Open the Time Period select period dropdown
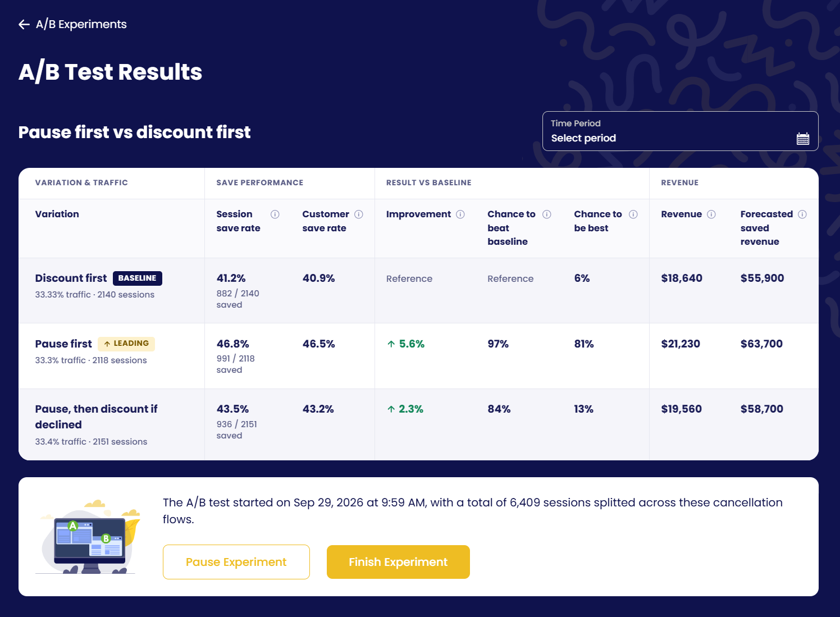Screen dimensions: 840x617 (x=680, y=131)
